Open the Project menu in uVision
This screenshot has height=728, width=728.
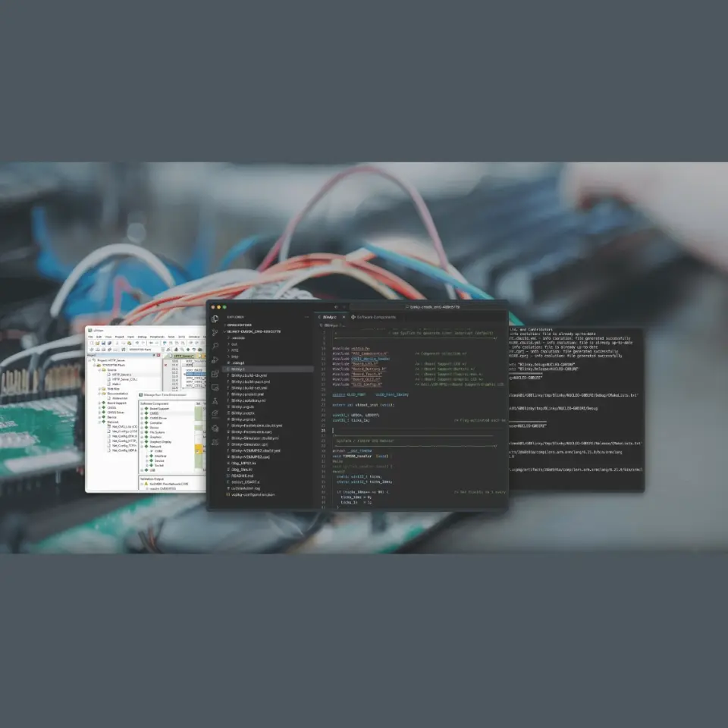119,336
